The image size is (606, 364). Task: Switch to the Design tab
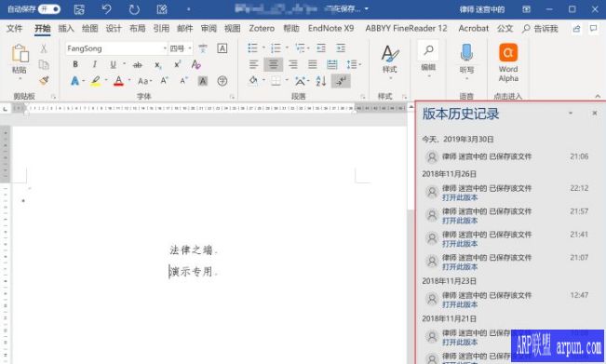point(114,29)
